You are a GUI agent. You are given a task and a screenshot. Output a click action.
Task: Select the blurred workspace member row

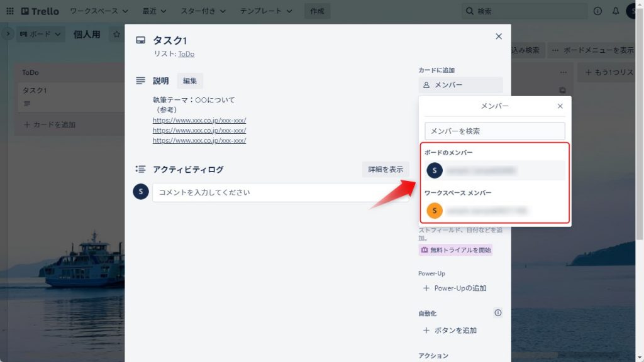494,211
